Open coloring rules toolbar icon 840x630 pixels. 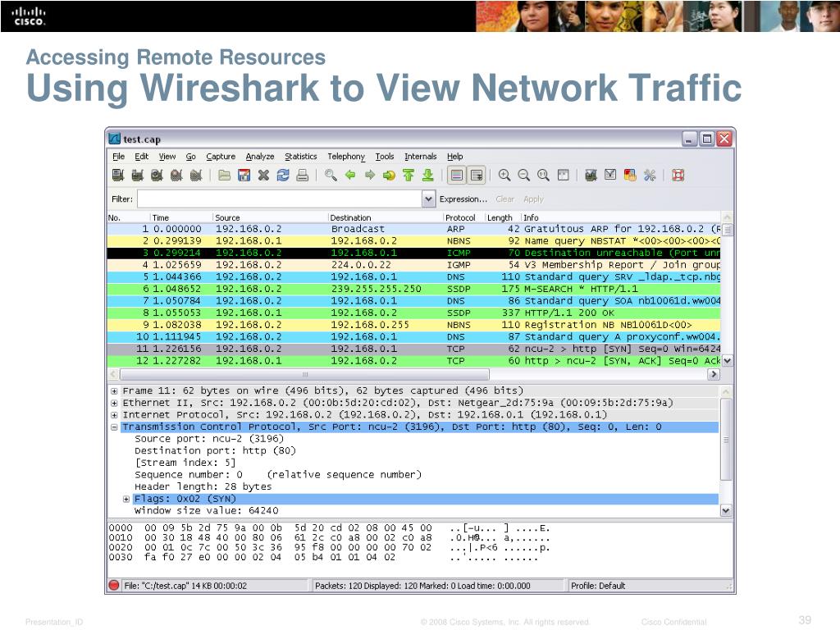pyautogui.click(x=630, y=176)
